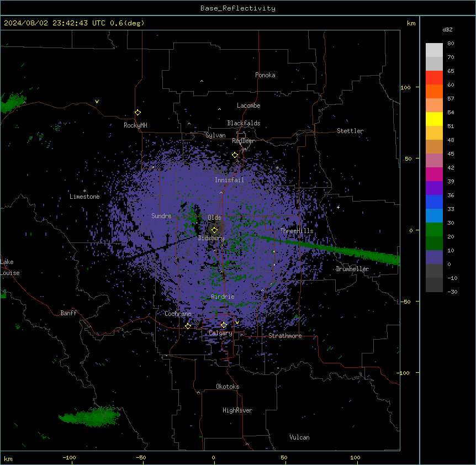The height and width of the screenshot is (465, 476).
Task: Click the white plus marker north of Drumheller
Action: pos(338,207)
